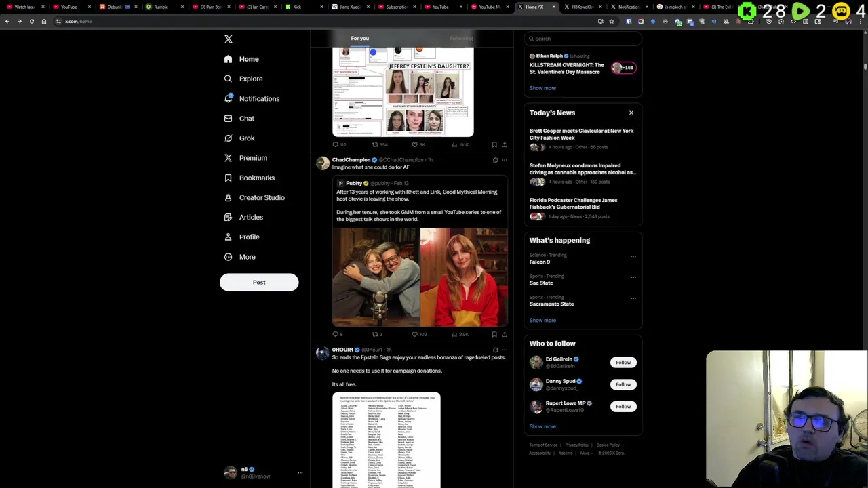Follow Rupert Lowe MP

click(623, 407)
